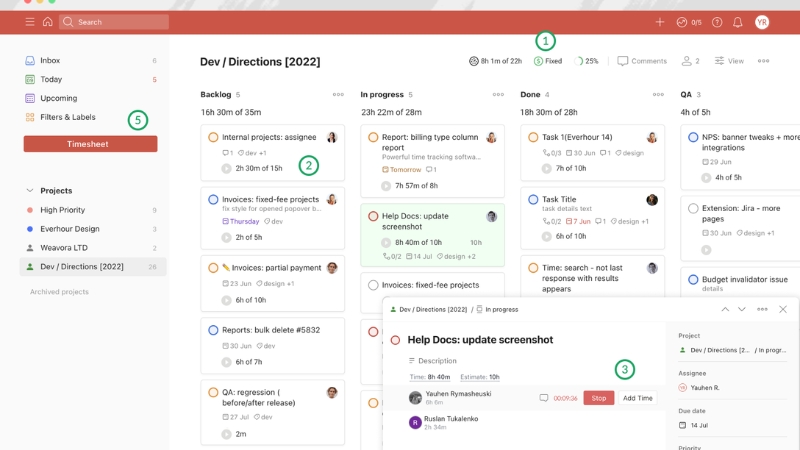Open time entry comment icon
The width and height of the screenshot is (800, 450).
pos(544,398)
